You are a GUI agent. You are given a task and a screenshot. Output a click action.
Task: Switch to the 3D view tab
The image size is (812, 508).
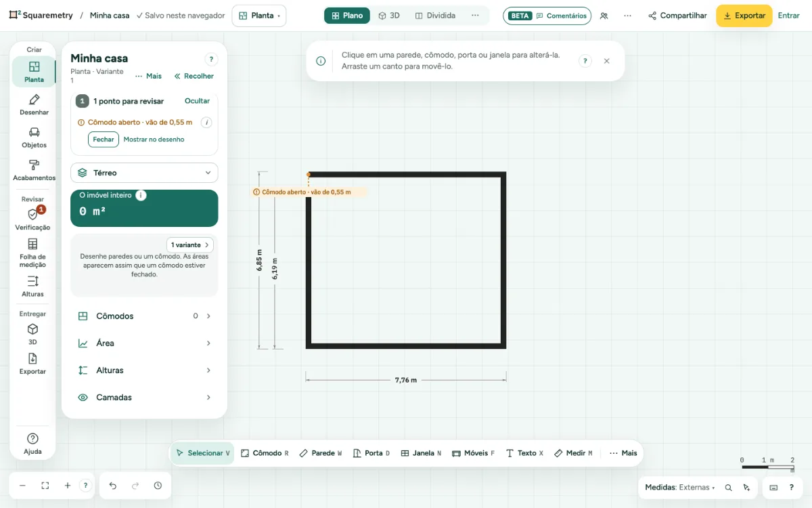click(389, 16)
